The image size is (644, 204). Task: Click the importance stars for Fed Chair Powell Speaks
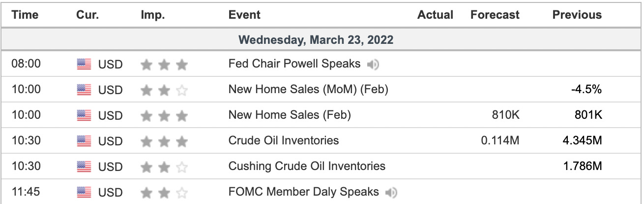(164, 65)
